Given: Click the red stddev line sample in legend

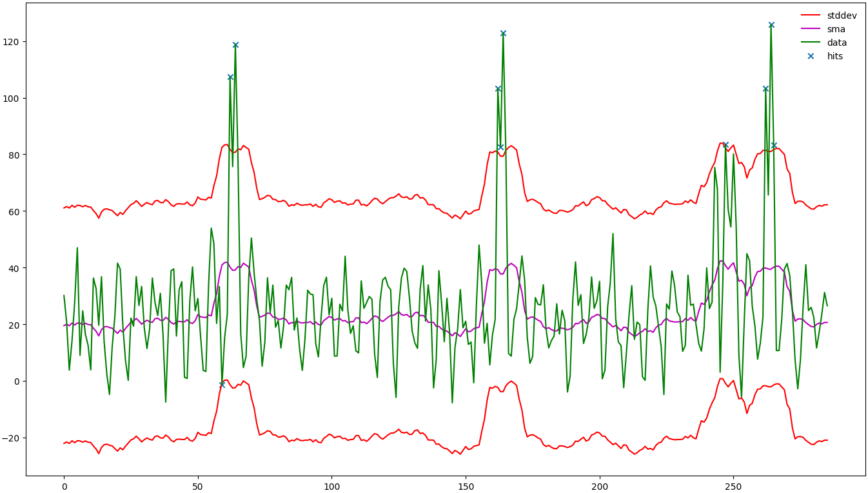Looking at the screenshot, I should point(811,15).
